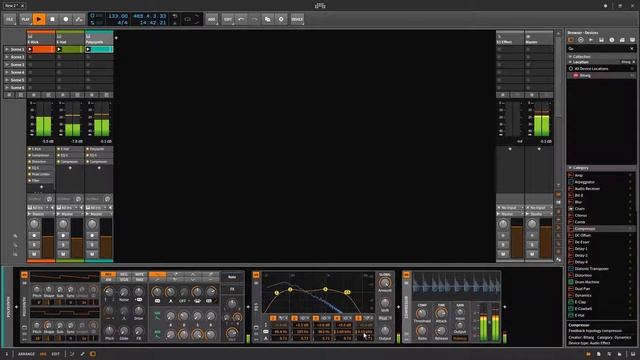Switch to the ARRANGE view

(26, 354)
